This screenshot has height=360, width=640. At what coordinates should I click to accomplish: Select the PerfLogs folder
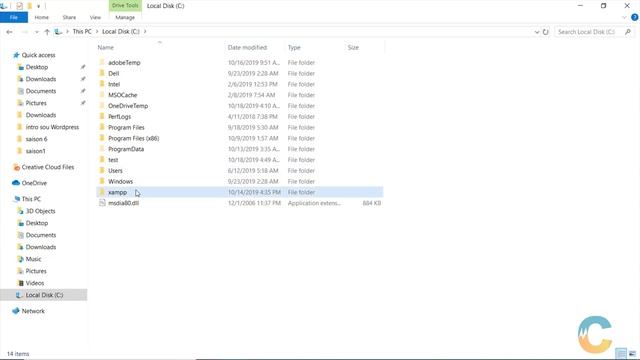tap(119, 116)
